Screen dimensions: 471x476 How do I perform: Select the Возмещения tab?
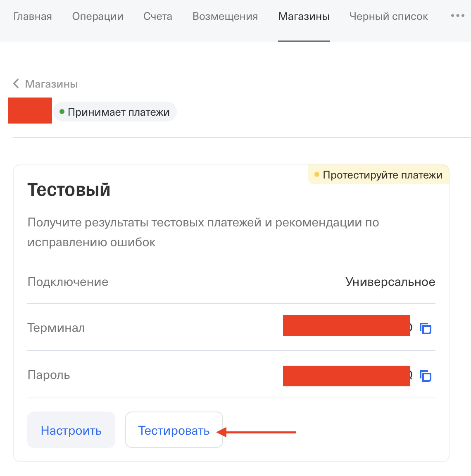point(225,17)
